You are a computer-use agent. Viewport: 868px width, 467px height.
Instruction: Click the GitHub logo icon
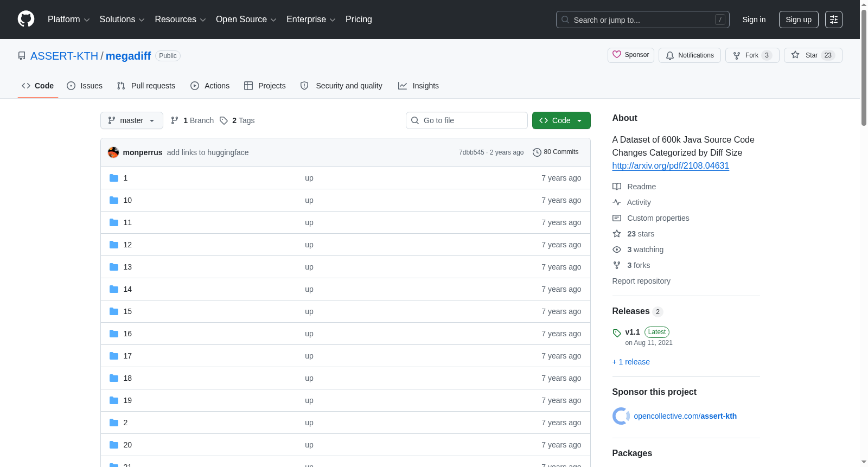click(x=26, y=19)
